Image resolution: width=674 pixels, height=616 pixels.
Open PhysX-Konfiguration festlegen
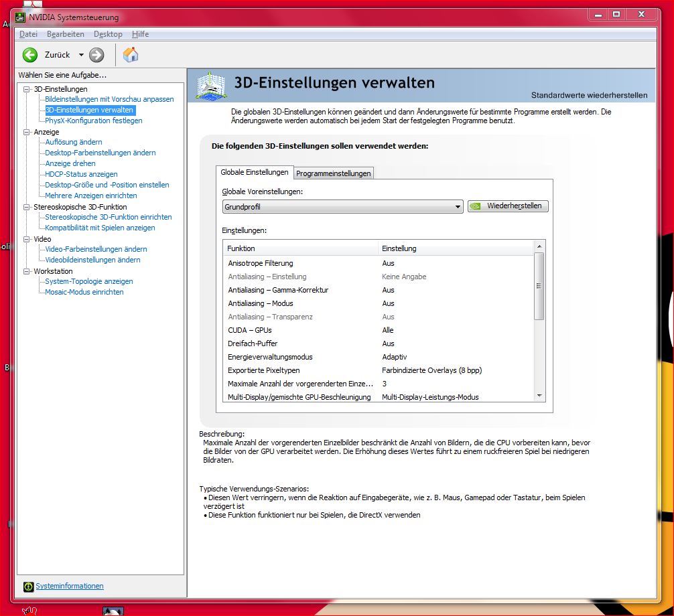pyautogui.click(x=94, y=121)
